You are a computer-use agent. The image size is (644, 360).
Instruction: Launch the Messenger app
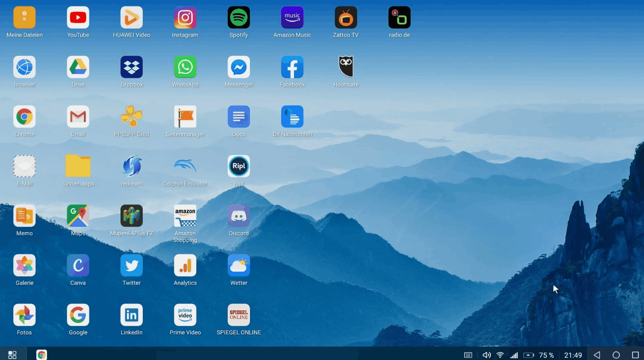(239, 67)
